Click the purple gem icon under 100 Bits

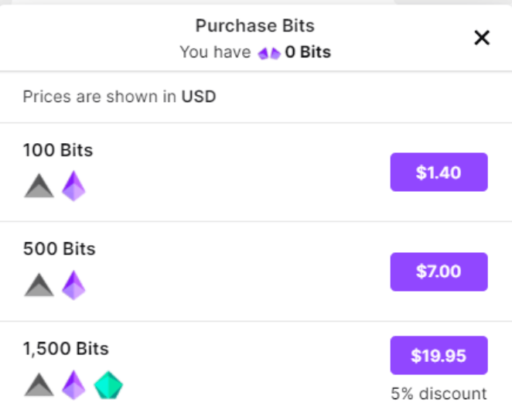73,186
